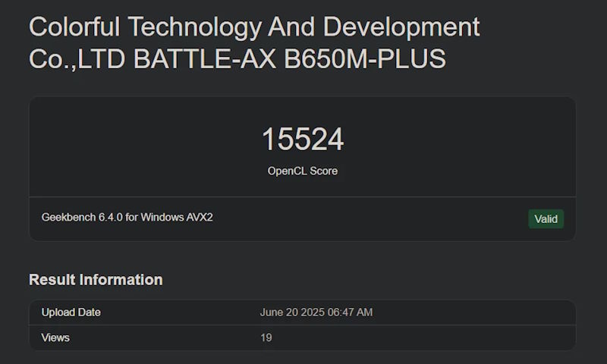The height and width of the screenshot is (364, 607).
Task: Click B650M-PLUS model name in title
Action: tap(365, 59)
